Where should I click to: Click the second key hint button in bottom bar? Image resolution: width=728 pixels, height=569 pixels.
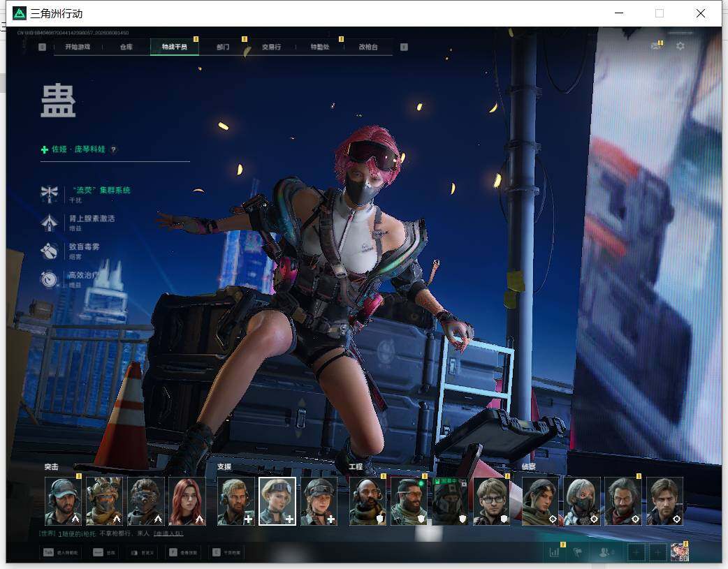pyautogui.click(x=105, y=552)
